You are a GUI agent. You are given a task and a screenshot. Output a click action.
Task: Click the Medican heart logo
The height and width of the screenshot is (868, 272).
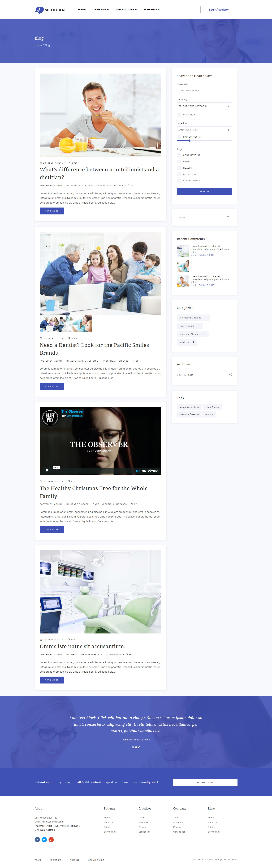click(40, 10)
